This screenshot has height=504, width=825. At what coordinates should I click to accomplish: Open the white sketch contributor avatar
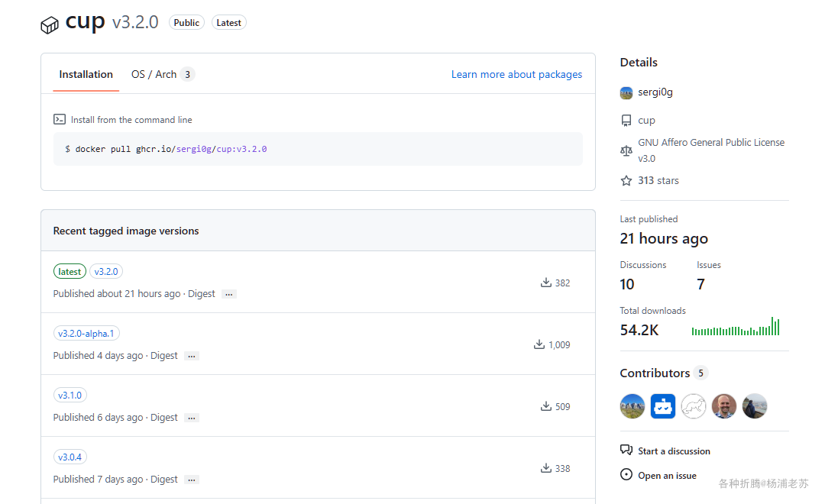(x=694, y=406)
